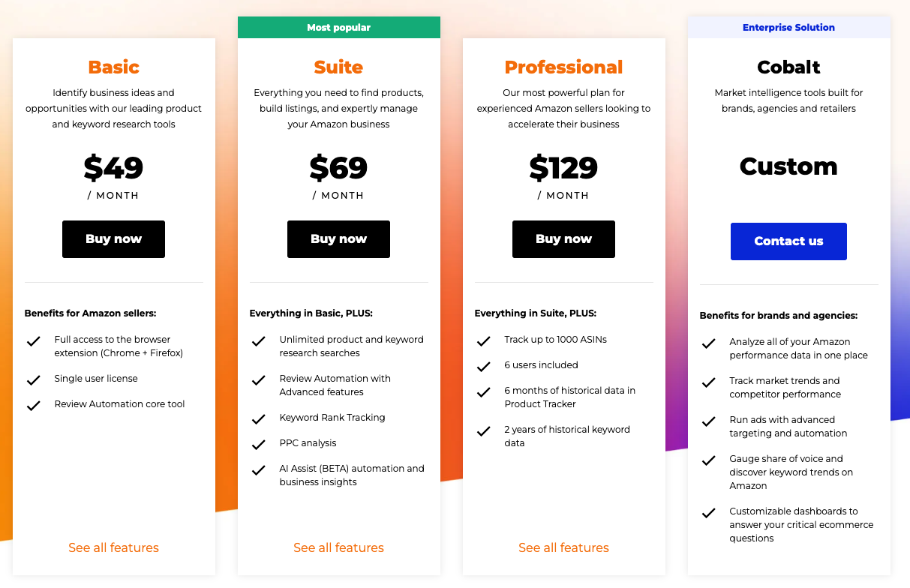Click checkmark next to 6 users included

click(x=483, y=367)
